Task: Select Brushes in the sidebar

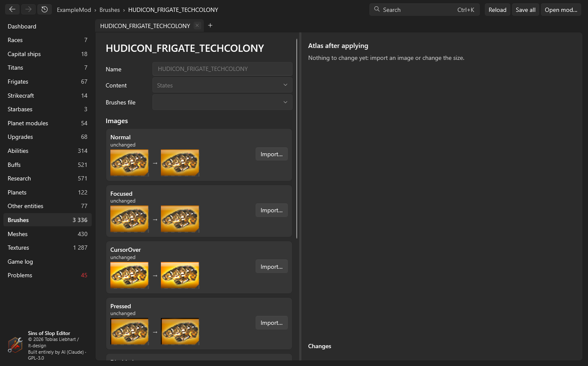Action: [48, 220]
